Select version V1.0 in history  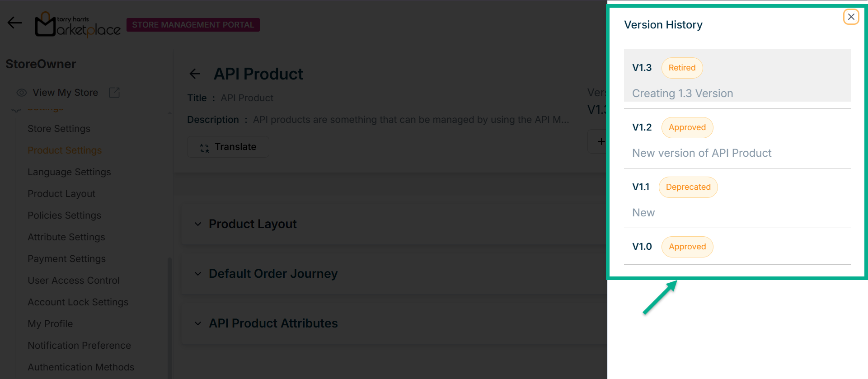pyautogui.click(x=737, y=247)
